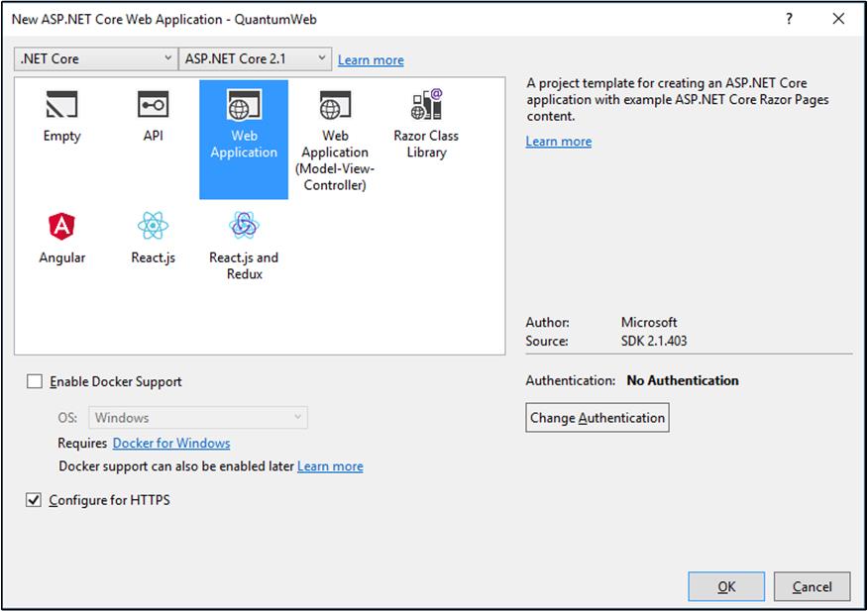Close the New ASP.NET Core dialog
This screenshot has width=868, height=611.
tap(838, 19)
